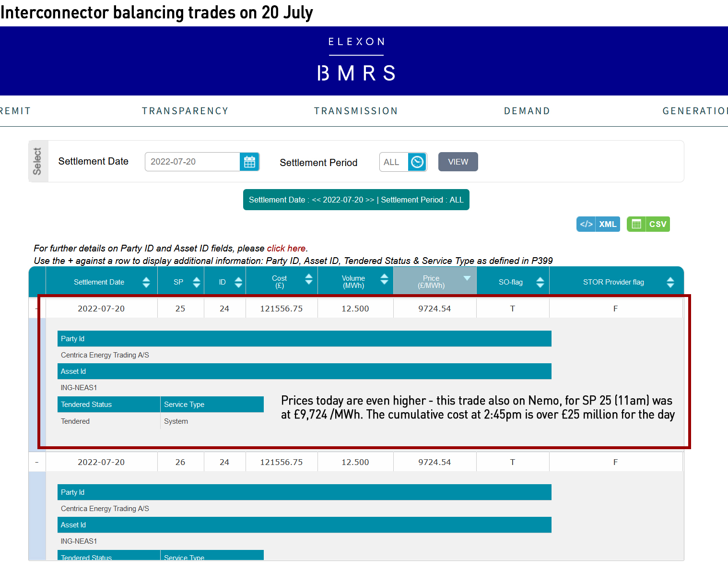Image resolution: width=728 pixels, height=572 pixels.
Task: Select first Centrica Energy Trading A/S entry
Action: 105,355
